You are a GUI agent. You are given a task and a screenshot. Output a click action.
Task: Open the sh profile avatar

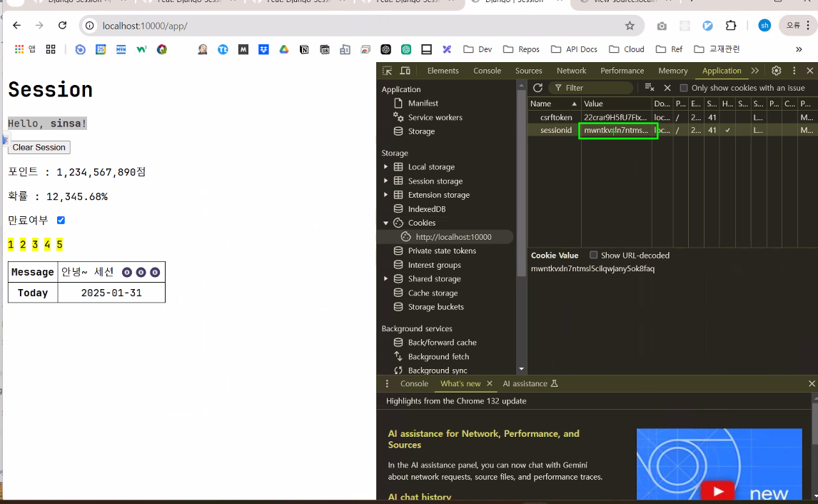pos(764,26)
